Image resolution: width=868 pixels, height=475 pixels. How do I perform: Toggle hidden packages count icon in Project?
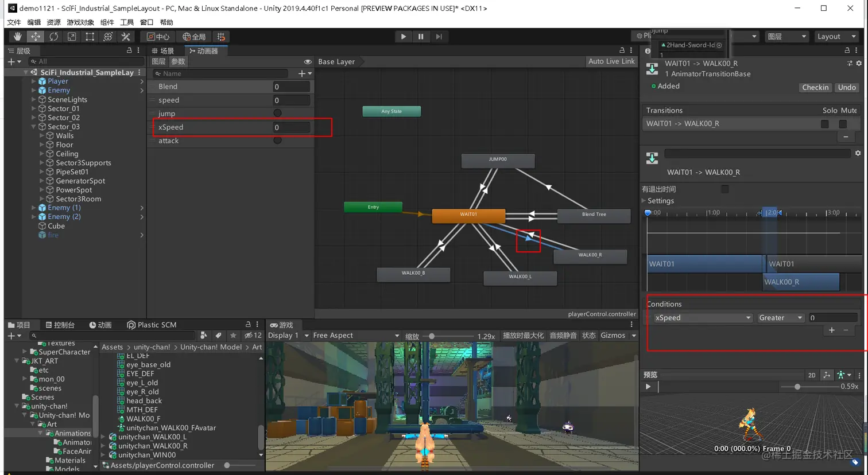tap(253, 336)
